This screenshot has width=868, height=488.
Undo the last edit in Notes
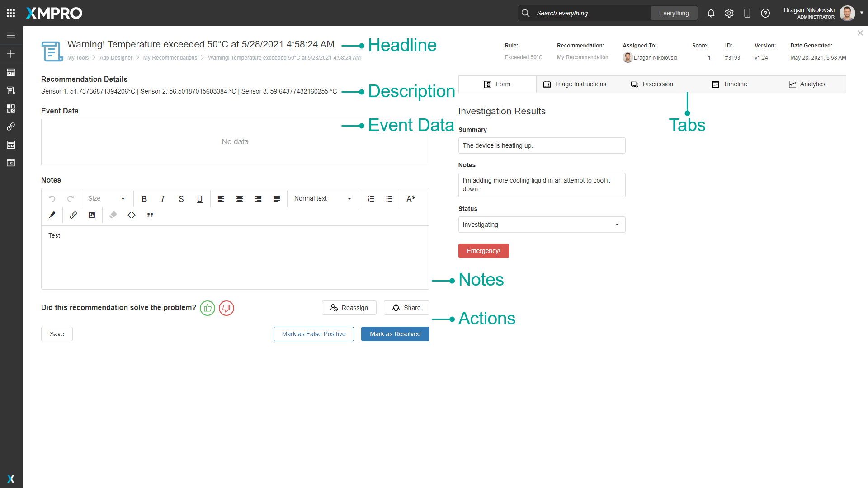52,199
